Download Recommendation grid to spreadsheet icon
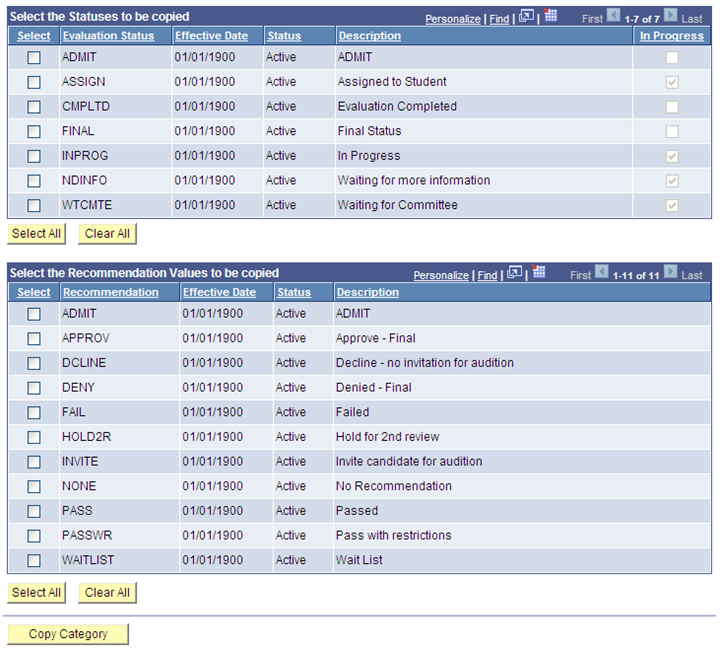This screenshot has height=649, width=722. 538,272
